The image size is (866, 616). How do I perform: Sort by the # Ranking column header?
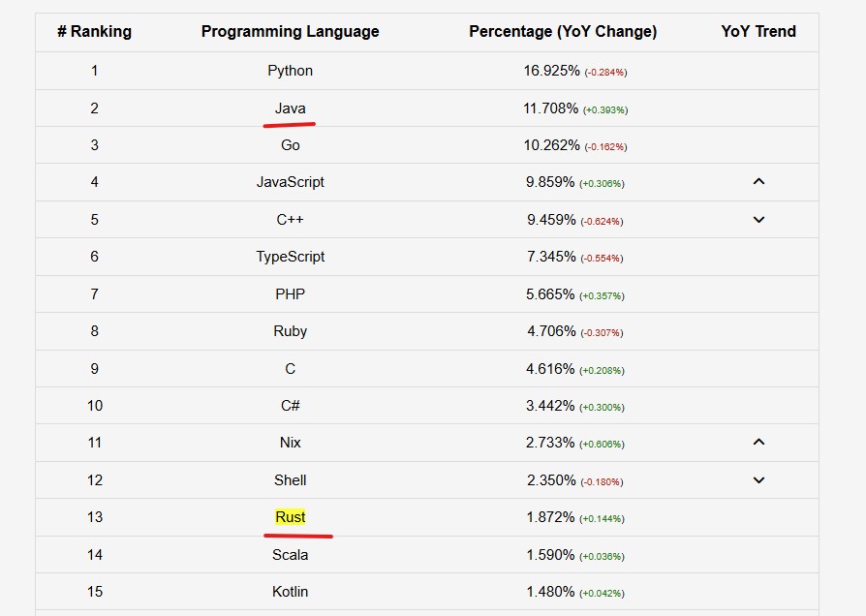pyautogui.click(x=94, y=32)
